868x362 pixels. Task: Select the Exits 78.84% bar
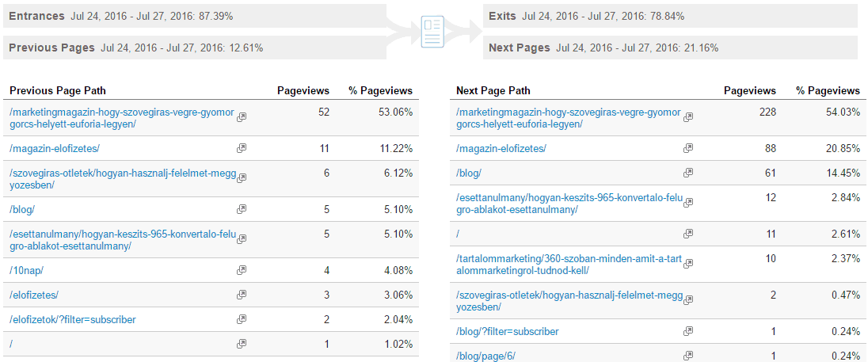coord(670,16)
